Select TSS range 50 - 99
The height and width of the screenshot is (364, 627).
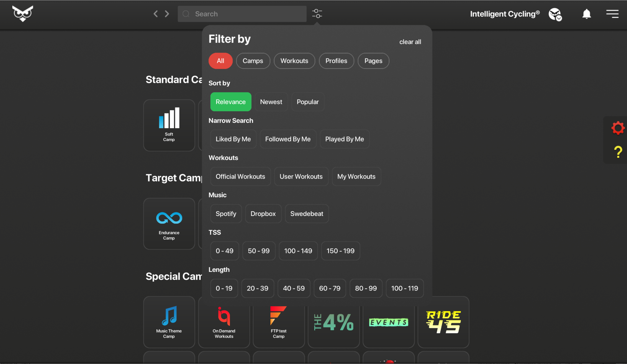[259, 251]
